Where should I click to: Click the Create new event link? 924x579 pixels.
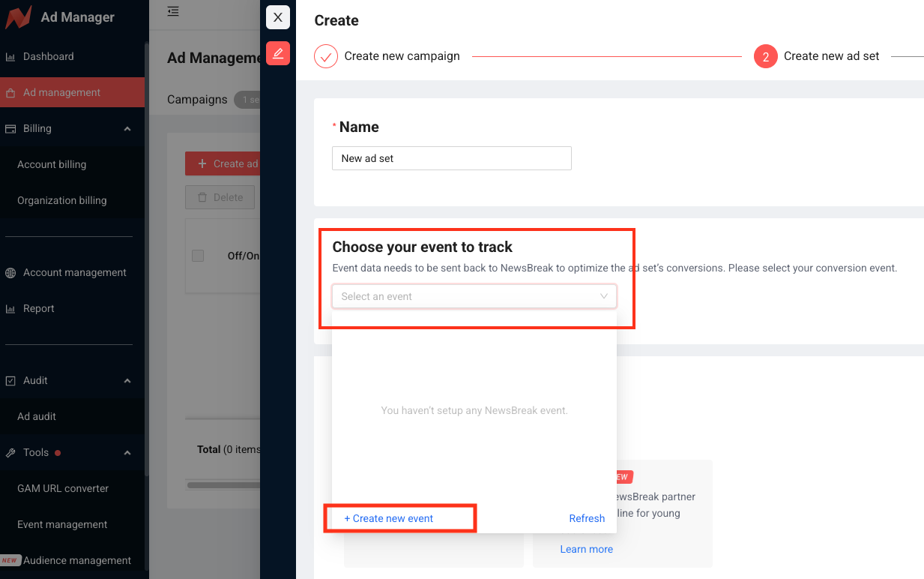(389, 518)
